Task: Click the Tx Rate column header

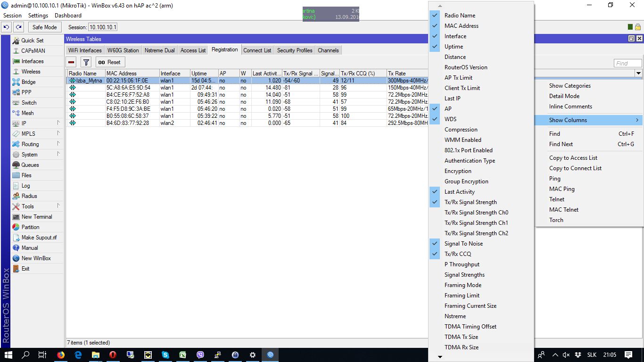Action: tap(407, 74)
